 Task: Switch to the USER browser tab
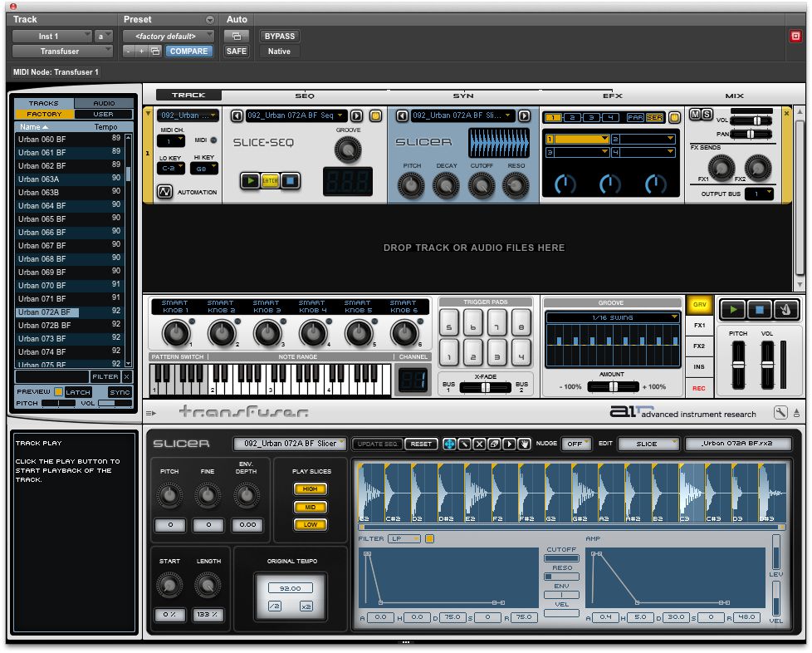[x=104, y=114]
